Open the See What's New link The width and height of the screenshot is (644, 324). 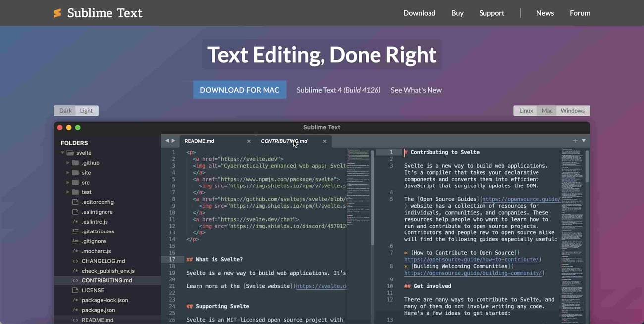pos(416,90)
